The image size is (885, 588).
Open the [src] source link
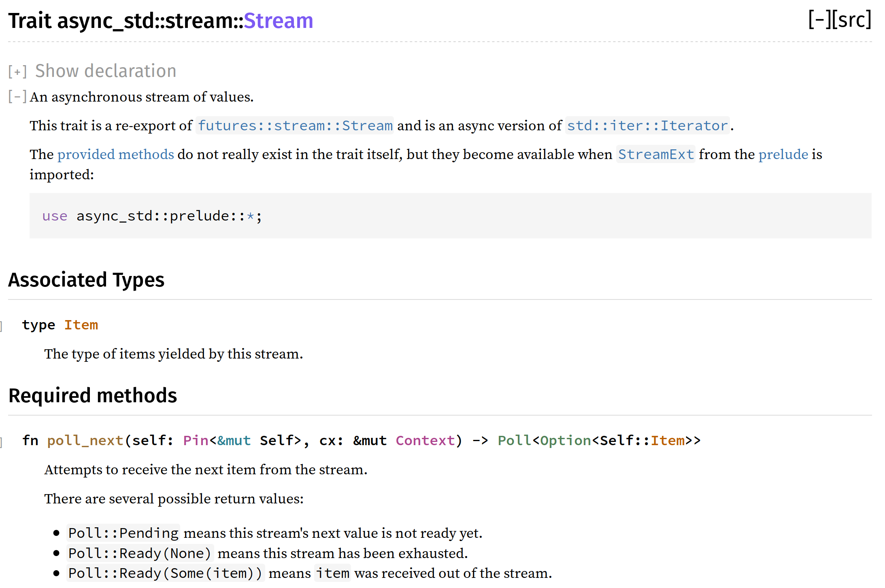(x=851, y=19)
